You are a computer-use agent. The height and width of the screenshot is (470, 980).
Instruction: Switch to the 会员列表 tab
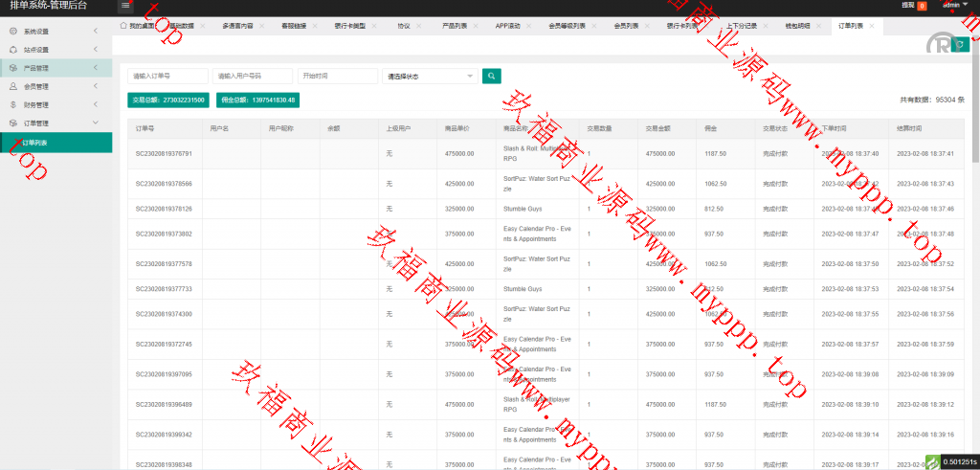(x=627, y=25)
